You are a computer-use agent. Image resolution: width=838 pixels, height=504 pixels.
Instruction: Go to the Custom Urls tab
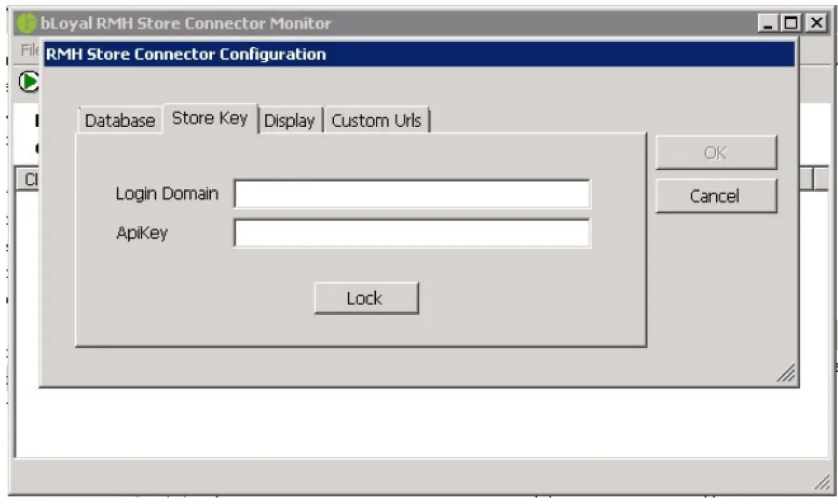(x=376, y=120)
